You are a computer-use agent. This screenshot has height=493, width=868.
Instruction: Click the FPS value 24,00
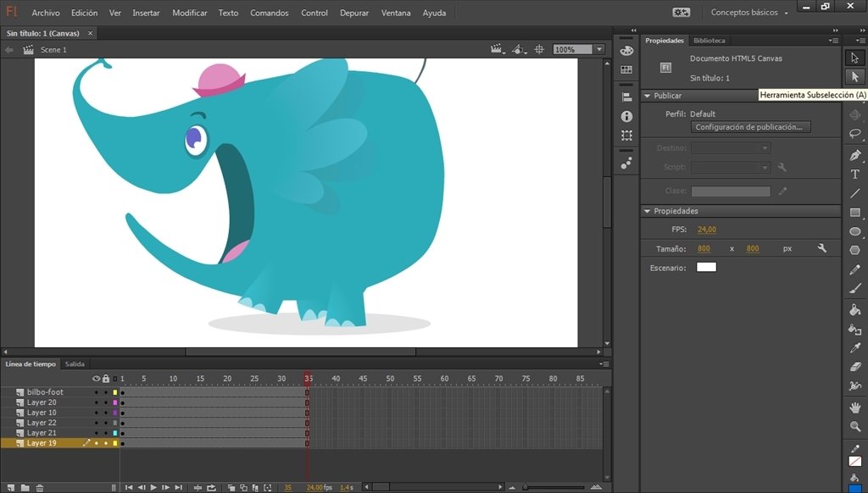point(706,230)
